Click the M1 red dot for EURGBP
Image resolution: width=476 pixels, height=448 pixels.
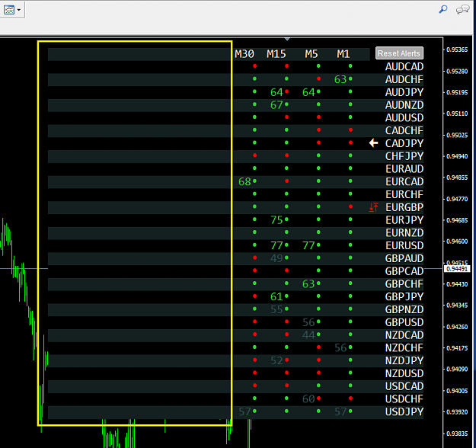pyautogui.click(x=350, y=206)
